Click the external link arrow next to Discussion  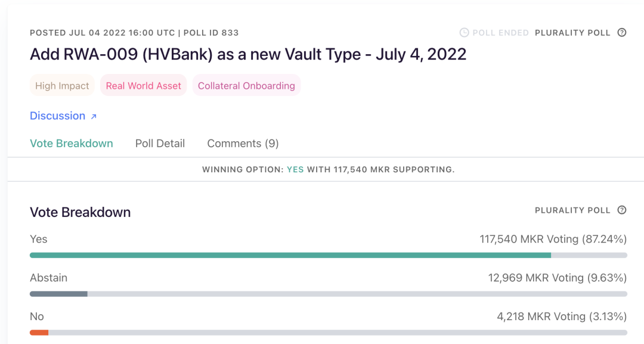pos(94,117)
